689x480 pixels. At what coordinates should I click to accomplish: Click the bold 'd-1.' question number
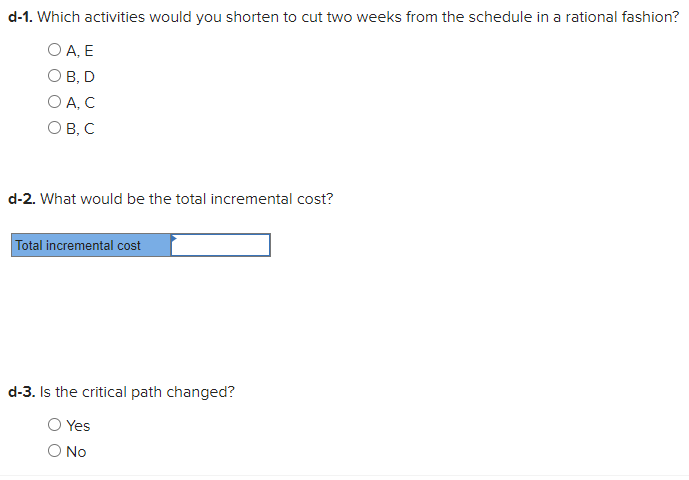click(x=21, y=18)
